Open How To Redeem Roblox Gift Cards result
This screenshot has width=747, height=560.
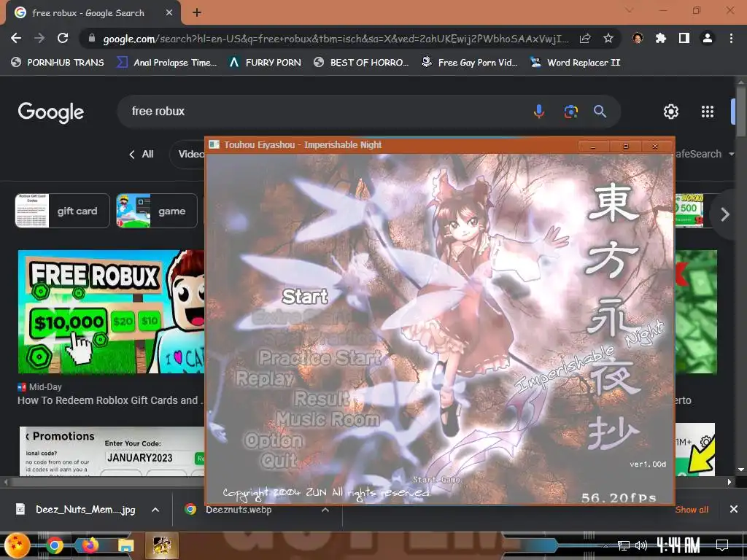pyautogui.click(x=110, y=400)
